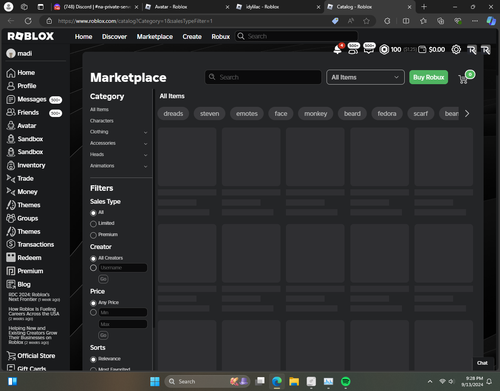
Task: Select the Min/Max price range radio
Action: pyautogui.click(x=93, y=312)
